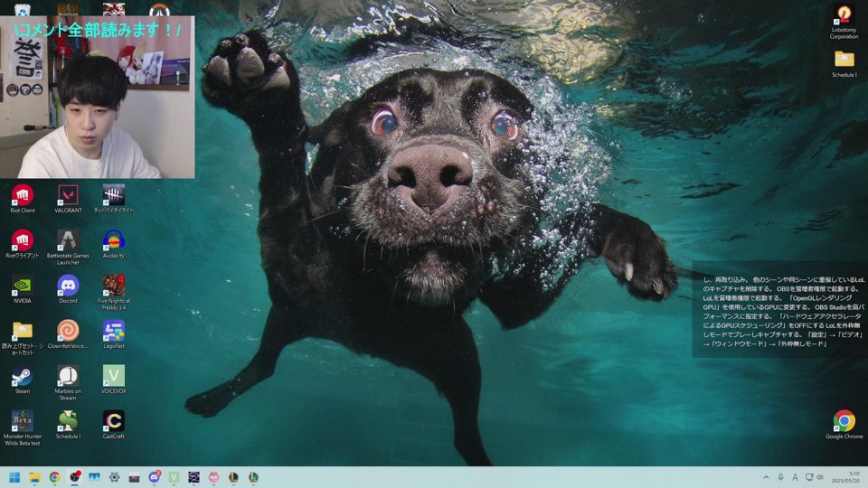Viewport: 868px width, 488px height.
Task: Select the CastCraft desktop icon
Action: 113,421
